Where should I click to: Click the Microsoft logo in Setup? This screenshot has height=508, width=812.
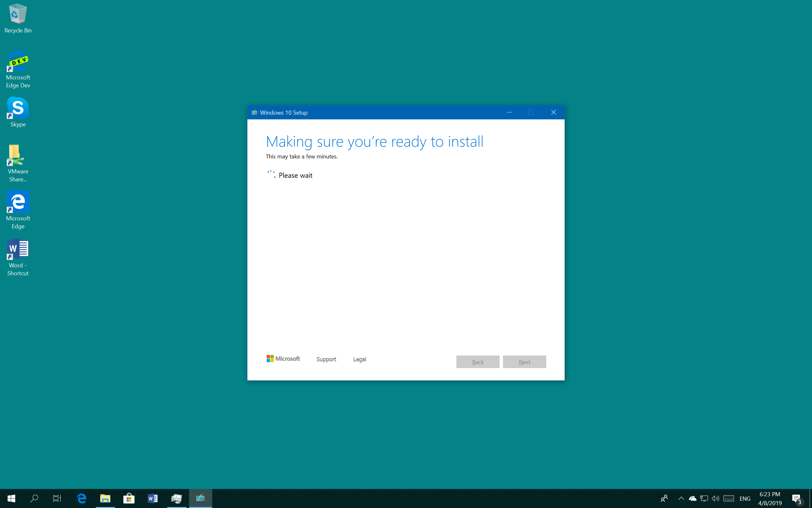(283, 359)
